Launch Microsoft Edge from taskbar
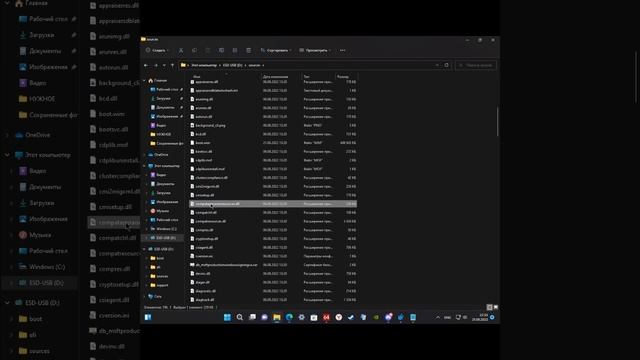The width and height of the screenshot is (640, 360). tap(289, 317)
